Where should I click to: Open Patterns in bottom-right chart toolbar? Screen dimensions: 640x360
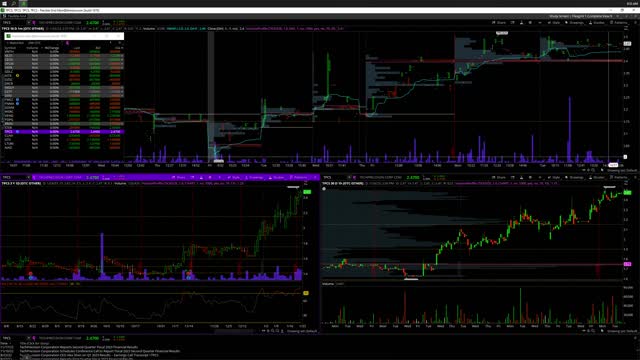(x=619, y=178)
